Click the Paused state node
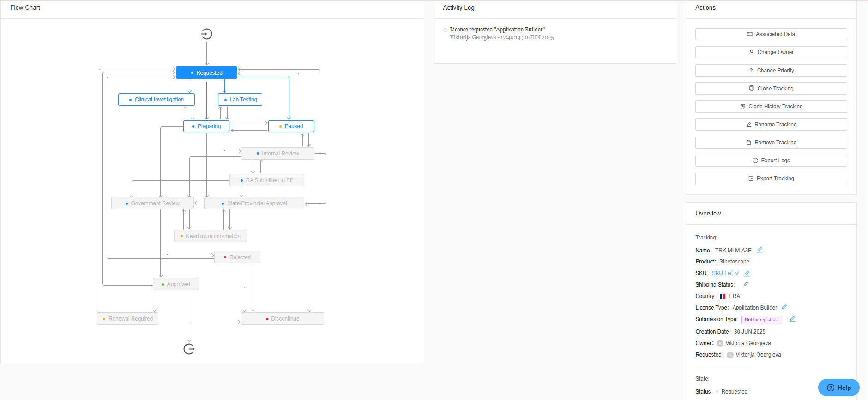The image size is (868, 400). tap(291, 126)
